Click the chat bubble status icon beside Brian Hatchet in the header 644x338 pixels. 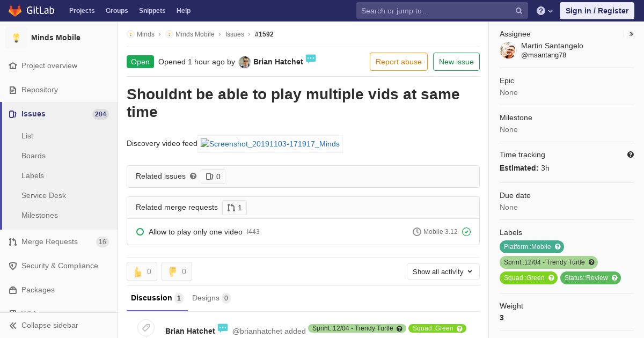tap(311, 58)
